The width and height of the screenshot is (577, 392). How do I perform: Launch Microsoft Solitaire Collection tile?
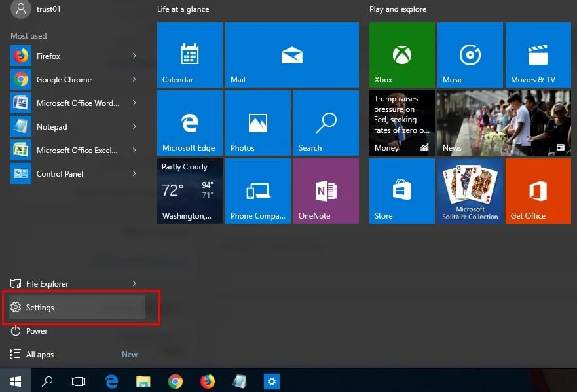(470, 191)
